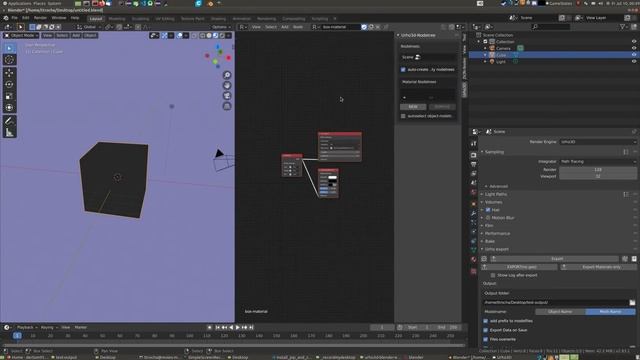This screenshot has width=640, height=360.
Task: Select Object-Name modelname option
Action: [x=560, y=312]
